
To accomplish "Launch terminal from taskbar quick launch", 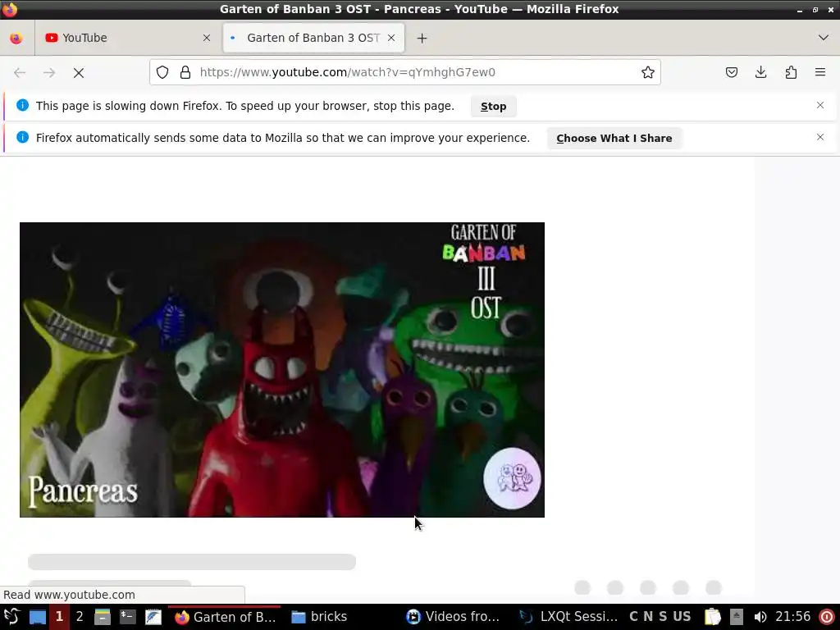I will pos(127,617).
